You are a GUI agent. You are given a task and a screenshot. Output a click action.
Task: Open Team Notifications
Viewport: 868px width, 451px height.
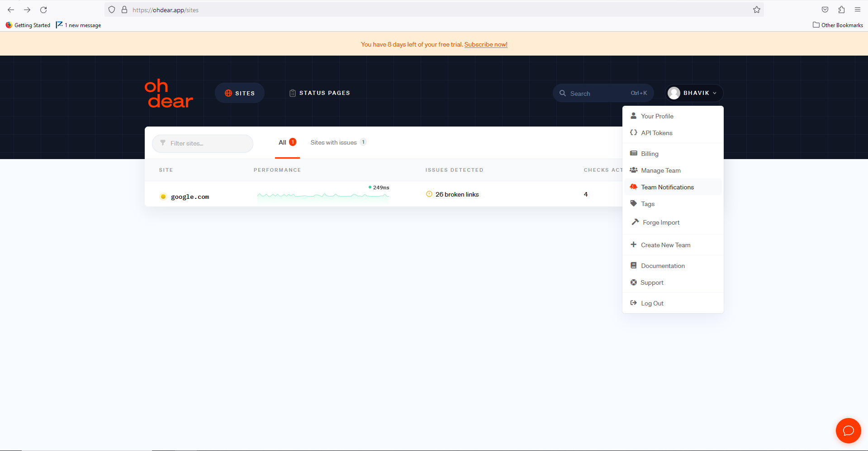[673, 187]
